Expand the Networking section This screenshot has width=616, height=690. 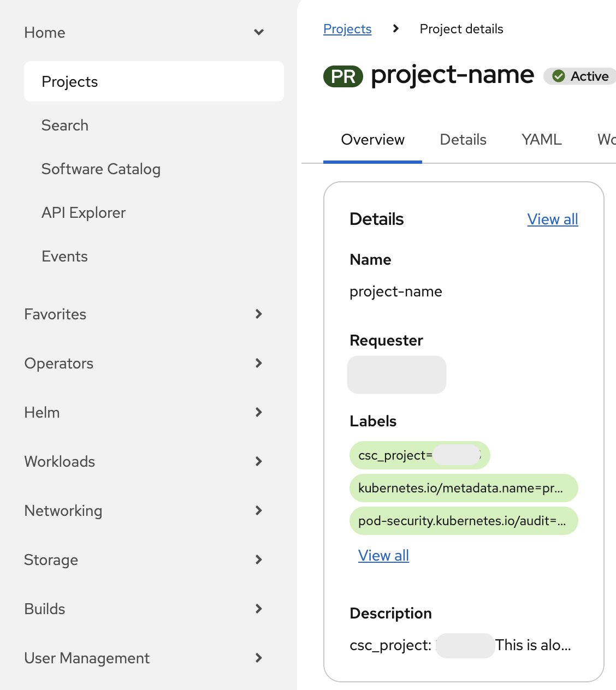click(x=258, y=510)
